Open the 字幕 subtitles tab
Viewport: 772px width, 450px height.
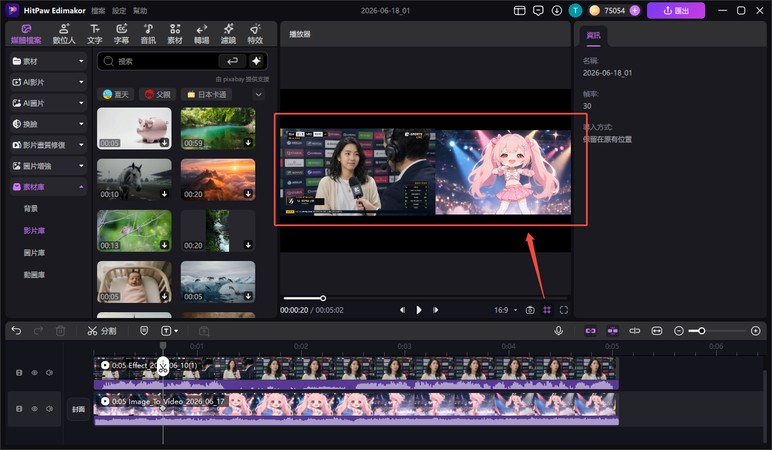click(121, 34)
